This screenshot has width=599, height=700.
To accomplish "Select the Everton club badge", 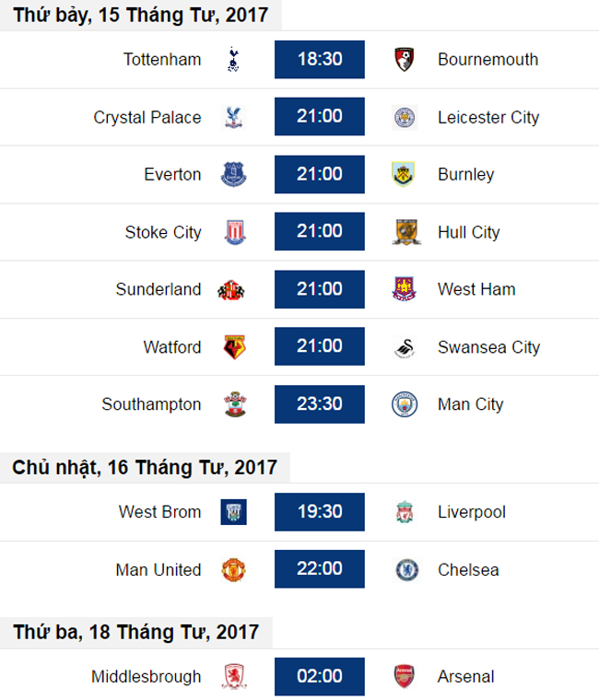I will 234,175.
